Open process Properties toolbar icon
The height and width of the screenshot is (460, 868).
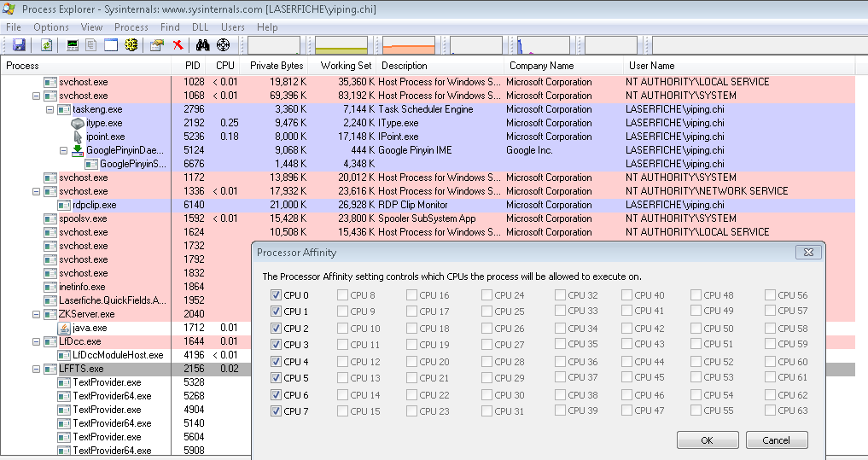click(157, 45)
